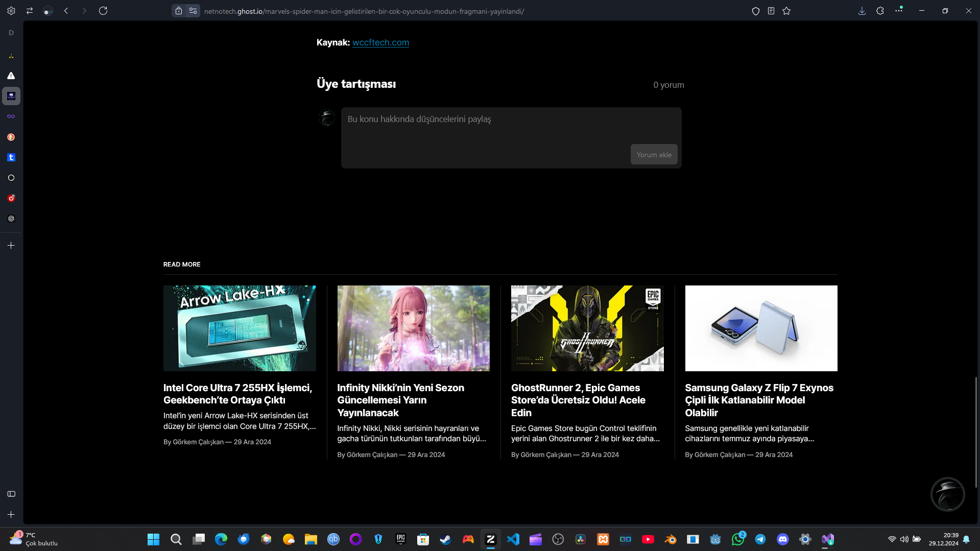Open 'Samsung Galaxy Z Flip 7' headline
The height and width of the screenshot is (551, 980).
pos(759,400)
